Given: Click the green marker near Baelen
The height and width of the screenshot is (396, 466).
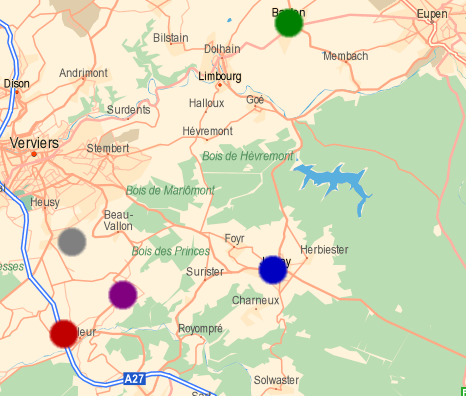Looking at the screenshot, I should tap(289, 23).
